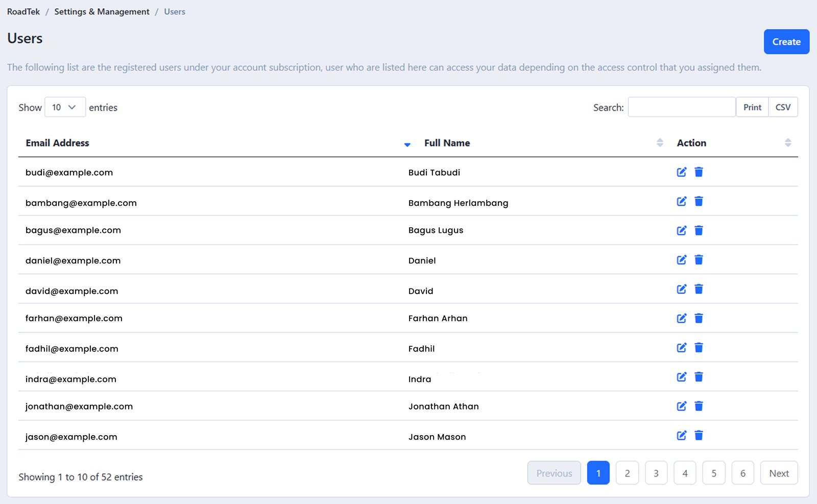Sort table by Email Address column
817x504 pixels.
tap(57, 143)
